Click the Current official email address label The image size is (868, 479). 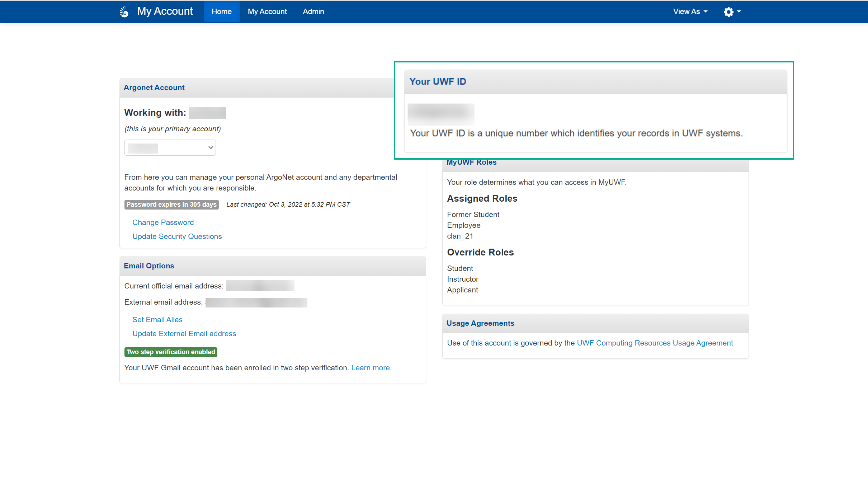coord(174,286)
